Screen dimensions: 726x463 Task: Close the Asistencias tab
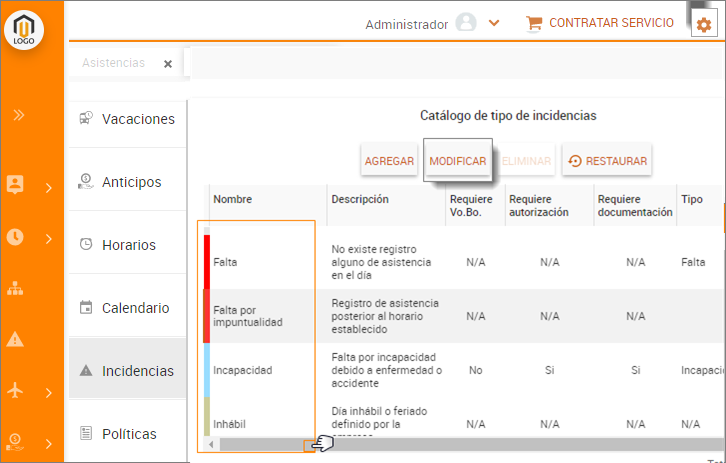[168, 64]
